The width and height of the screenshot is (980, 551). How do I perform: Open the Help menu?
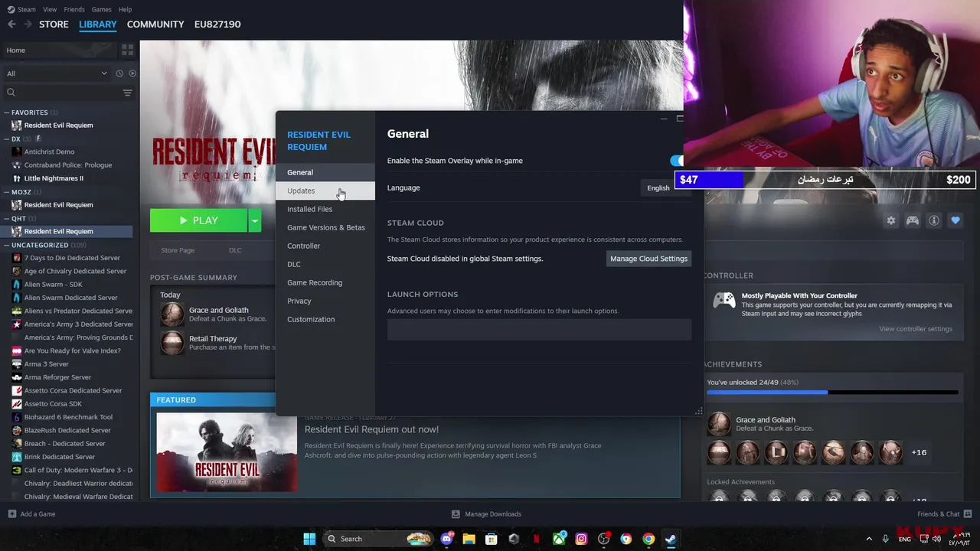[x=125, y=9]
